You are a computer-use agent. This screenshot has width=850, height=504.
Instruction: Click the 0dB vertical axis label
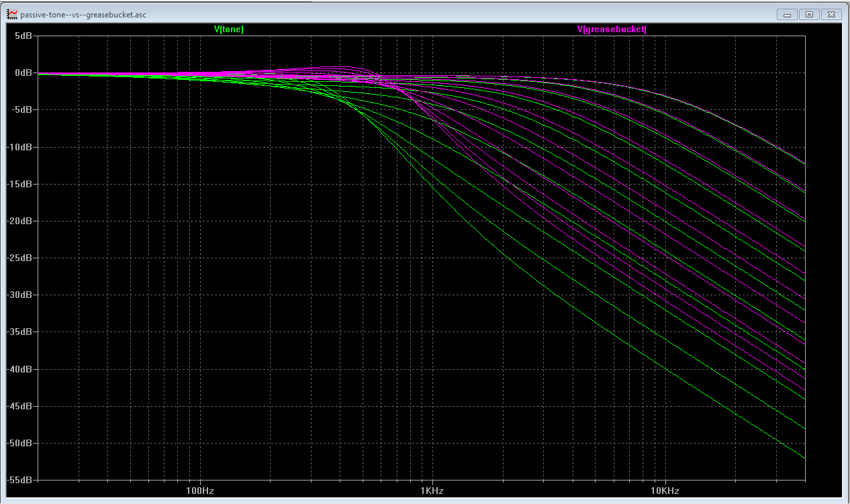click(x=22, y=73)
